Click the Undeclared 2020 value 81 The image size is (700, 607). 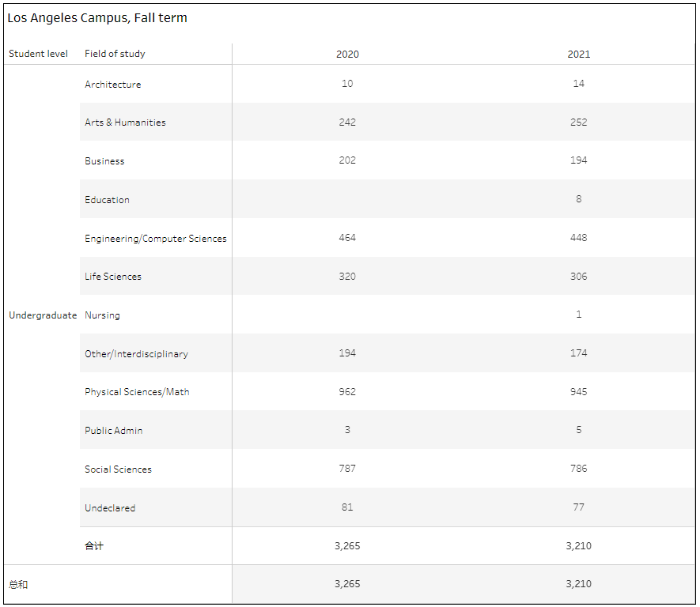pos(347,507)
